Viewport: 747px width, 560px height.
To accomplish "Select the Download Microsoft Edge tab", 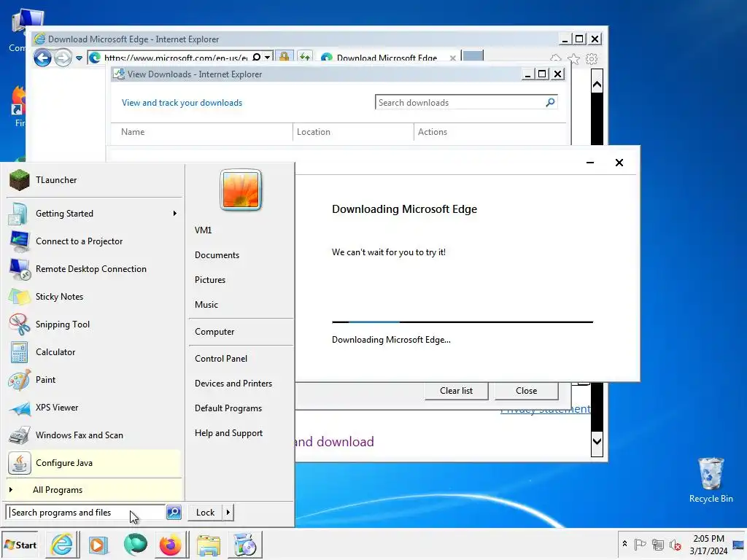I will [x=387, y=58].
